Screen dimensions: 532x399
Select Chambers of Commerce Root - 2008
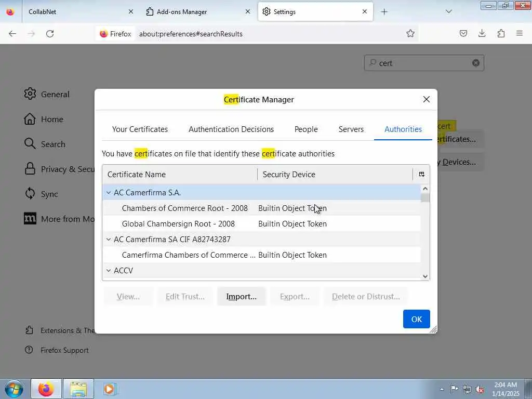261,208
